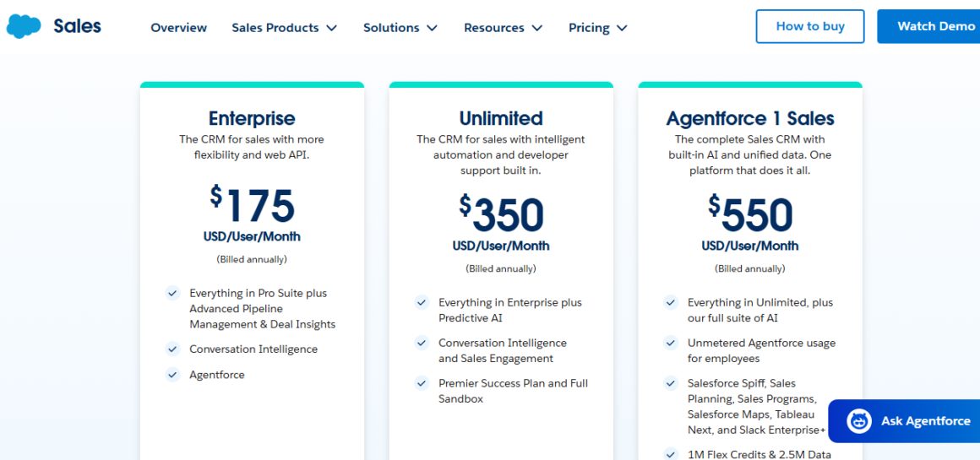Click 'USD/User/Month' under the $550 price
Image resolution: width=980 pixels, height=460 pixels.
pyautogui.click(x=750, y=246)
